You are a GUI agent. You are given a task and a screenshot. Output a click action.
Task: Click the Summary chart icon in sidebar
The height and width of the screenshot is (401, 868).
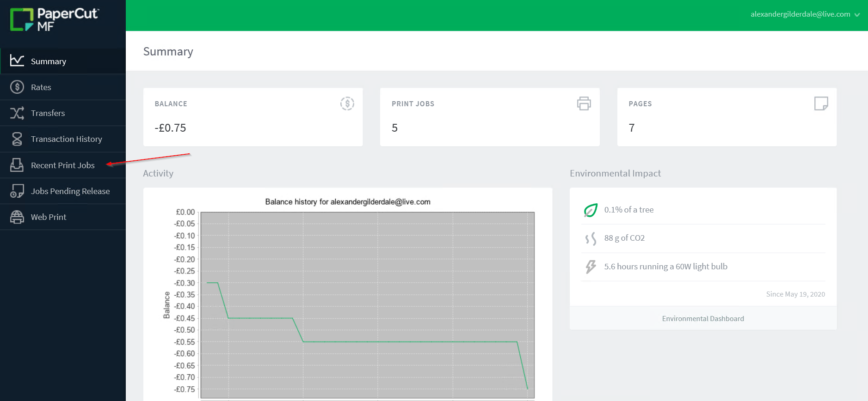point(17,61)
